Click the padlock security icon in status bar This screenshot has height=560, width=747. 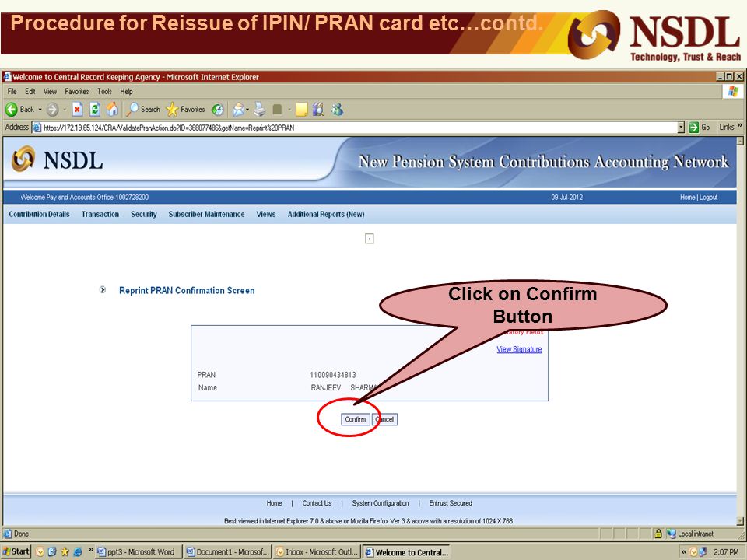pyautogui.click(x=658, y=534)
